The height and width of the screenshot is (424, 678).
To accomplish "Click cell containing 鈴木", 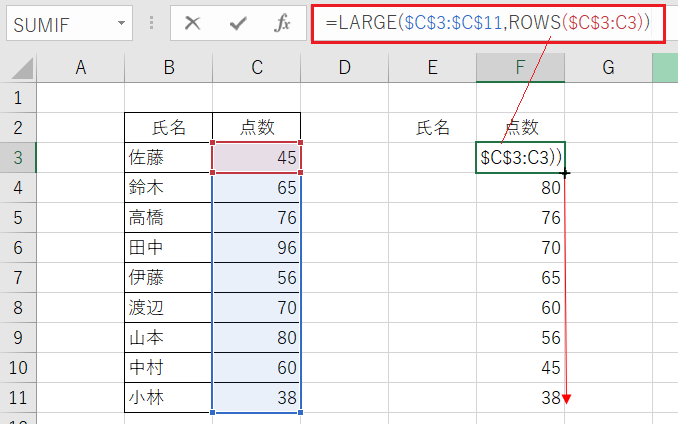I will click(169, 188).
